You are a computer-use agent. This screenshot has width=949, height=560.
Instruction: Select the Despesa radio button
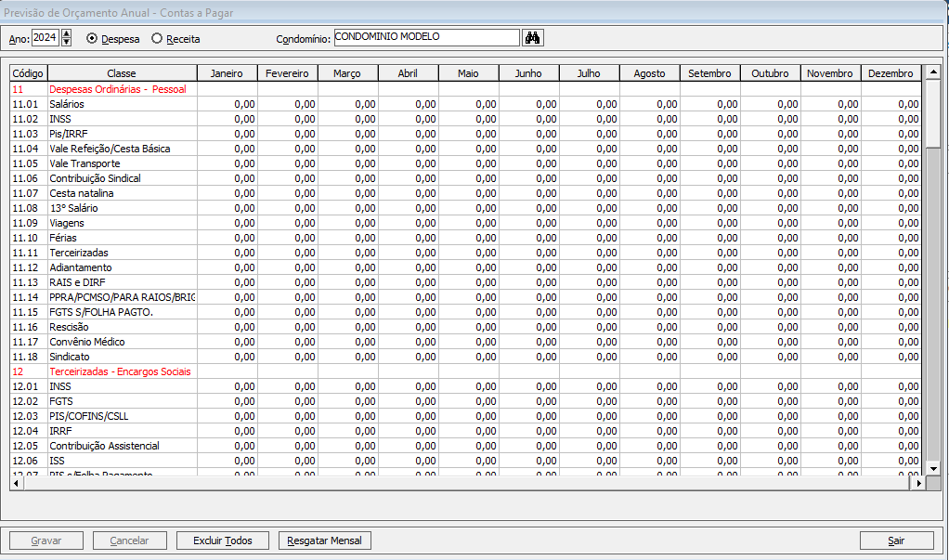[92, 39]
